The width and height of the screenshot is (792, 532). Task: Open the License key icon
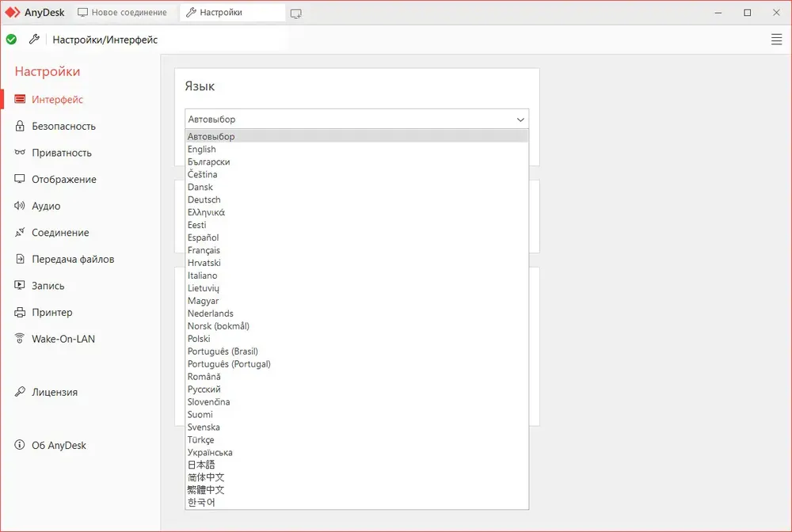pos(20,392)
